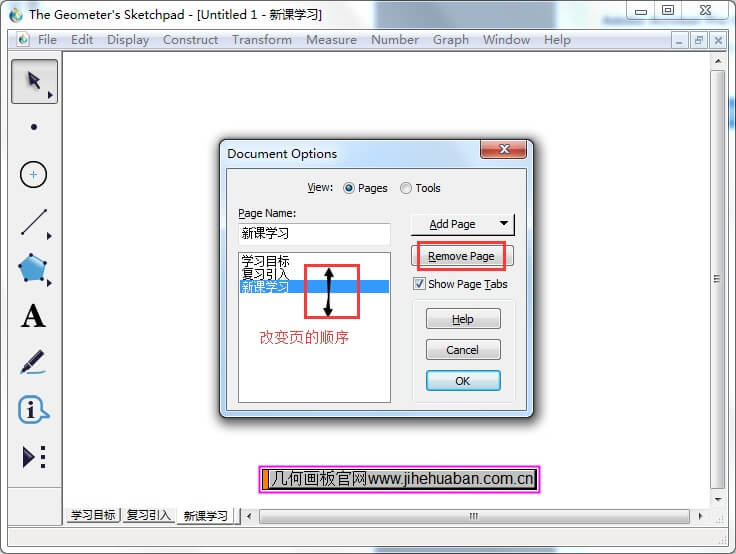Click the Remove Page button
The height and width of the screenshot is (554, 736).
click(x=462, y=256)
